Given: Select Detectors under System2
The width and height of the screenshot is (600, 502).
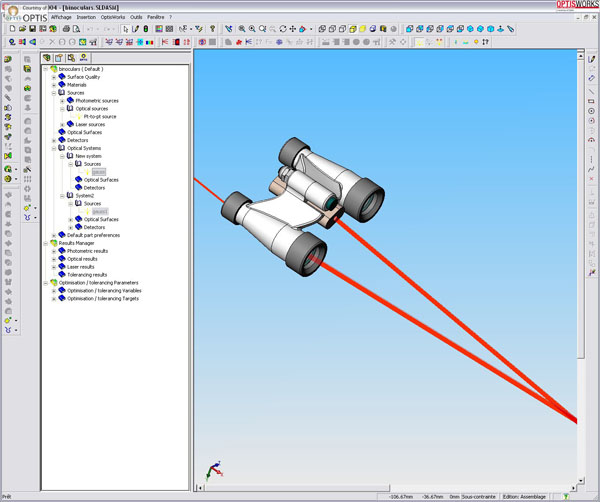Looking at the screenshot, I should tap(94, 227).
